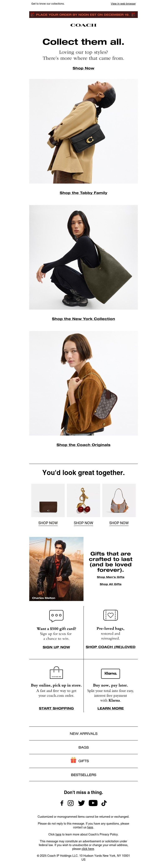Open View in web browser link
The width and height of the screenshot is (167, 868).
click(x=123, y=4)
